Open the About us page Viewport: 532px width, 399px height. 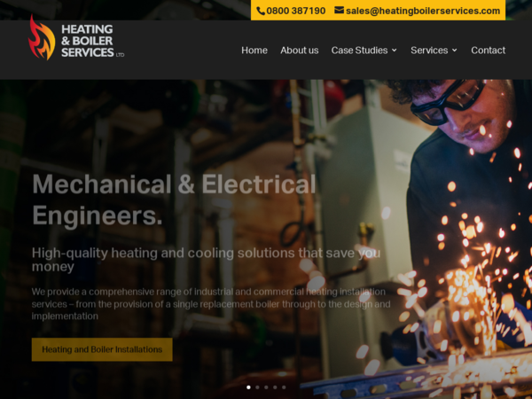pyautogui.click(x=300, y=51)
